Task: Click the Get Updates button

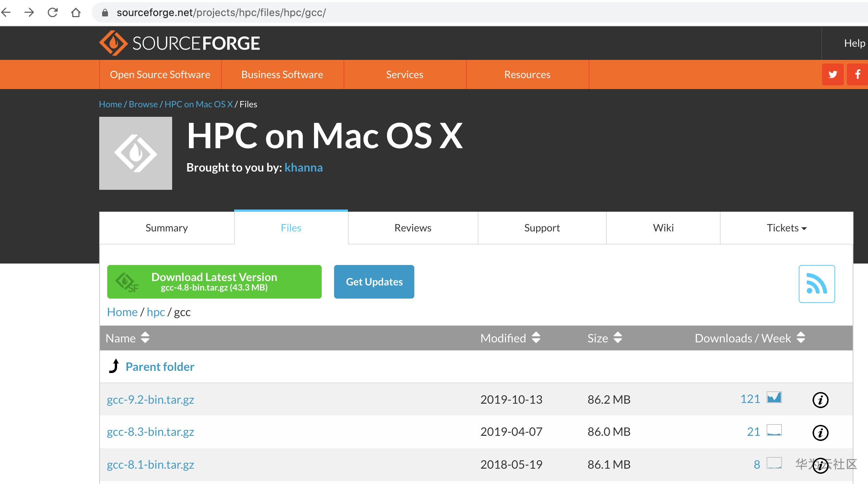Action: coord(374,282)
